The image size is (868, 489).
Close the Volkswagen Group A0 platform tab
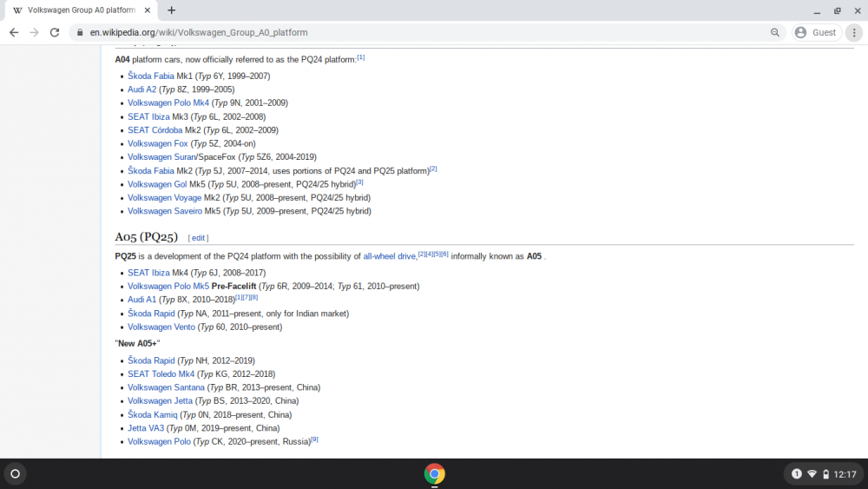(148, 10)
